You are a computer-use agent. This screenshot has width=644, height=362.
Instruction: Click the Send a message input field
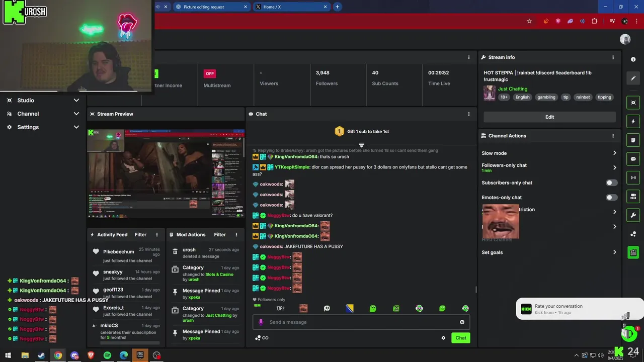[x=361, y=322]
